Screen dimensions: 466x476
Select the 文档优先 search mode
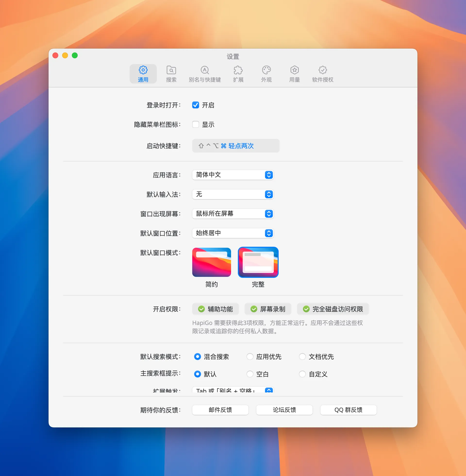point(303,357)
